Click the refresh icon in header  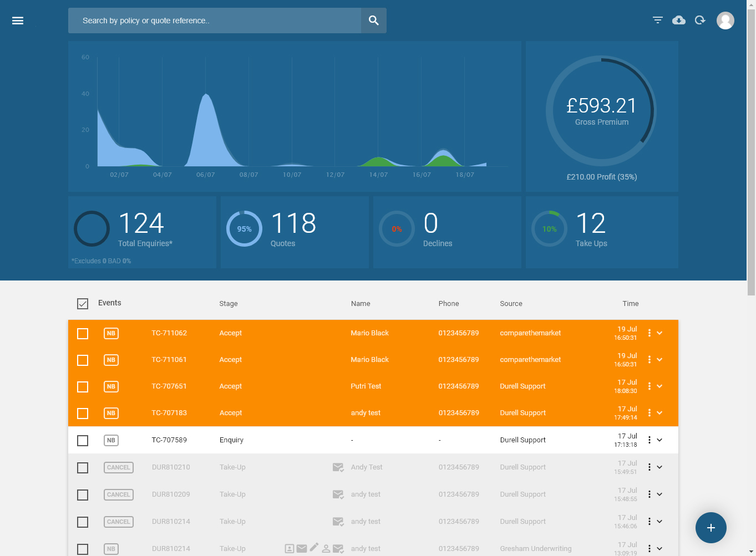[700, 20]
